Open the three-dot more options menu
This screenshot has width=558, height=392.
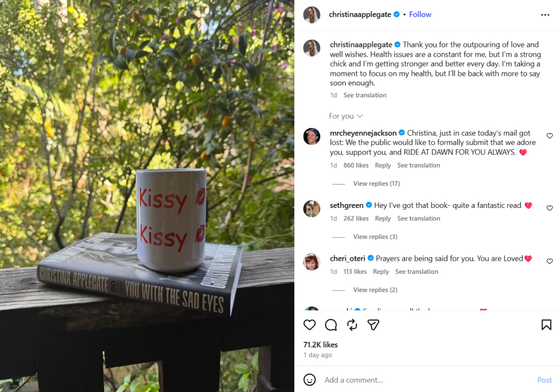545,15
